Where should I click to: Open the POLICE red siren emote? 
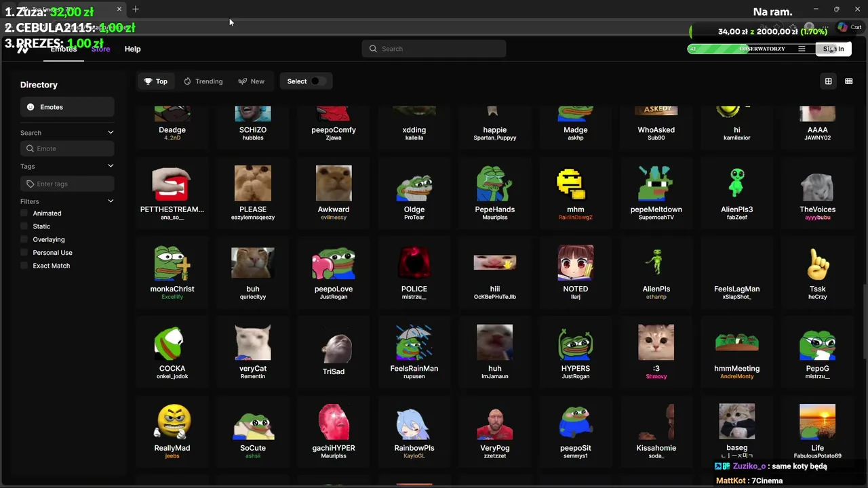[414, 263]
